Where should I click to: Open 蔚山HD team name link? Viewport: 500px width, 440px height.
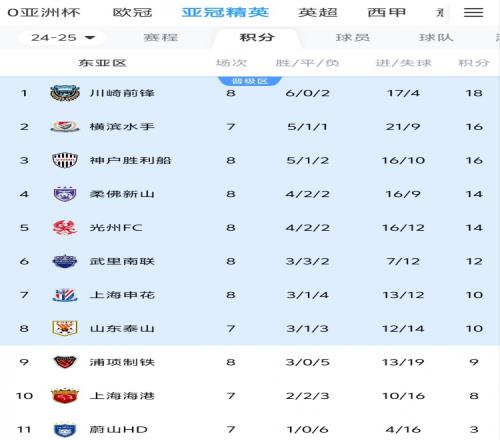point(118,429)
